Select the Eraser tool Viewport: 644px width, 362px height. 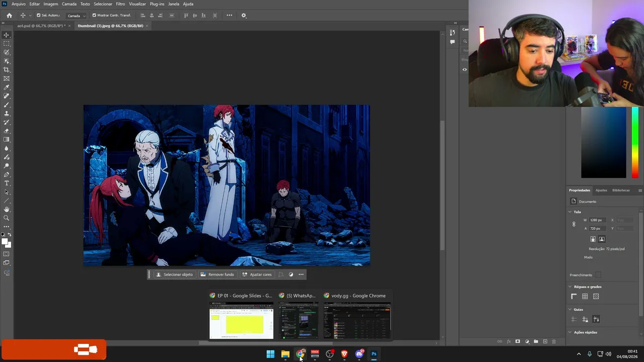7,131
